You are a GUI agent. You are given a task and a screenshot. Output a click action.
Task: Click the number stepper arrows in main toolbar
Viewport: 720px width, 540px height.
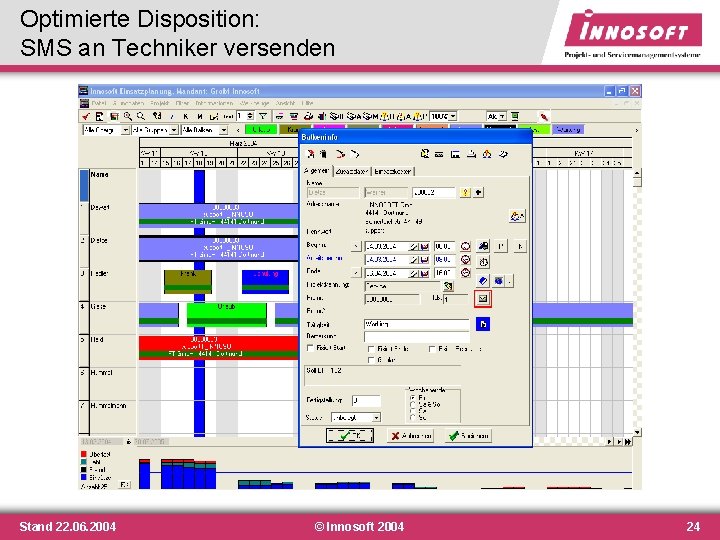click(x=250, y=116)
